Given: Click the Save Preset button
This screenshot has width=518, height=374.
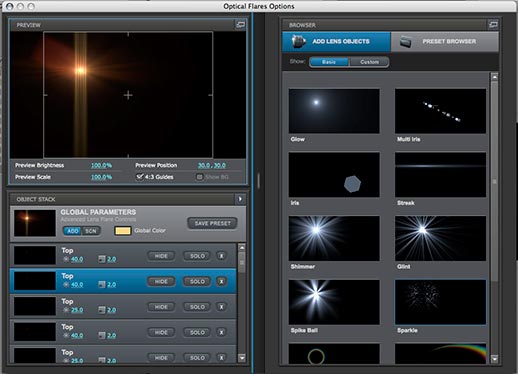Looking at the screenshot, I should [212, 223].
